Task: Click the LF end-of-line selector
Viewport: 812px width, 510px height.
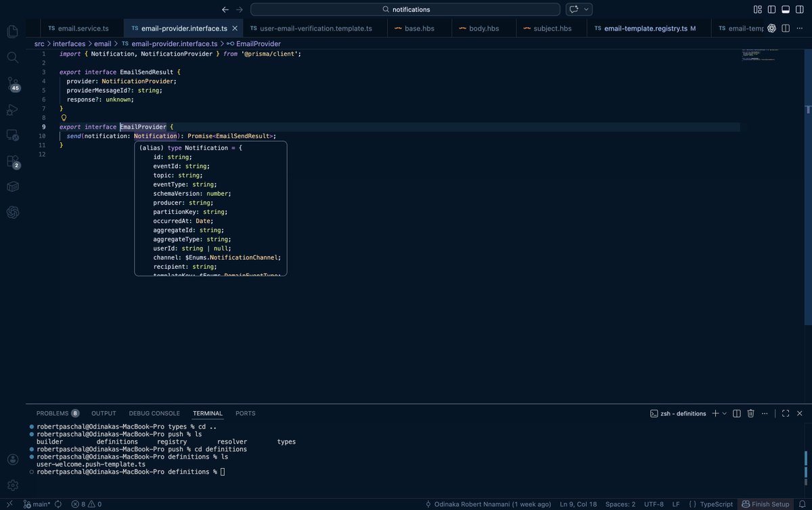Action: click(x=676, y=504)
